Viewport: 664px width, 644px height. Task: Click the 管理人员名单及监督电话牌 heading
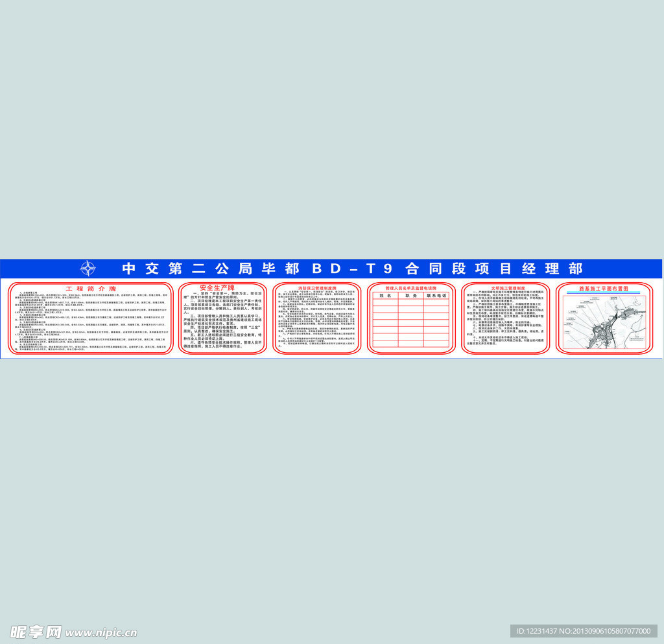tap(410, 288)
